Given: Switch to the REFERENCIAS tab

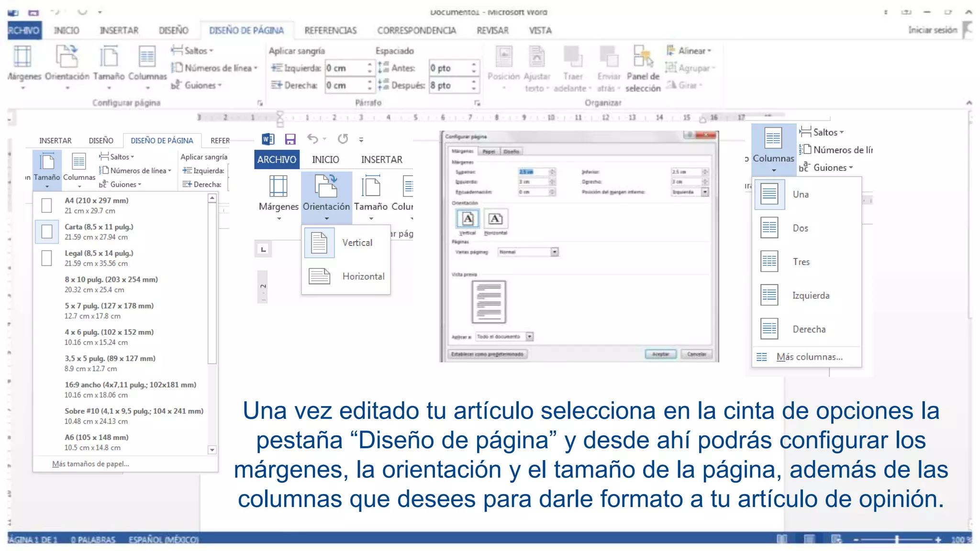Looking at the screenshot, I should pos(331,30).
